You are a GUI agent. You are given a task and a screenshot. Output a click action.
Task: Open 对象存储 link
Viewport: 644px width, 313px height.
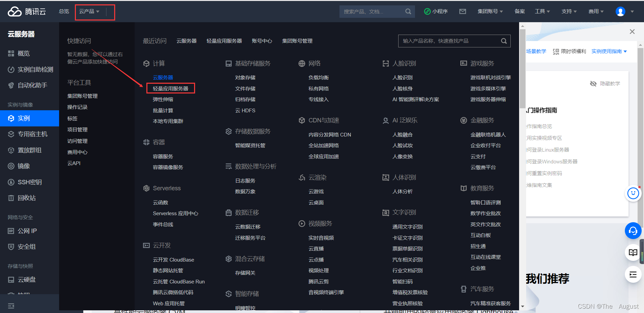245,78
